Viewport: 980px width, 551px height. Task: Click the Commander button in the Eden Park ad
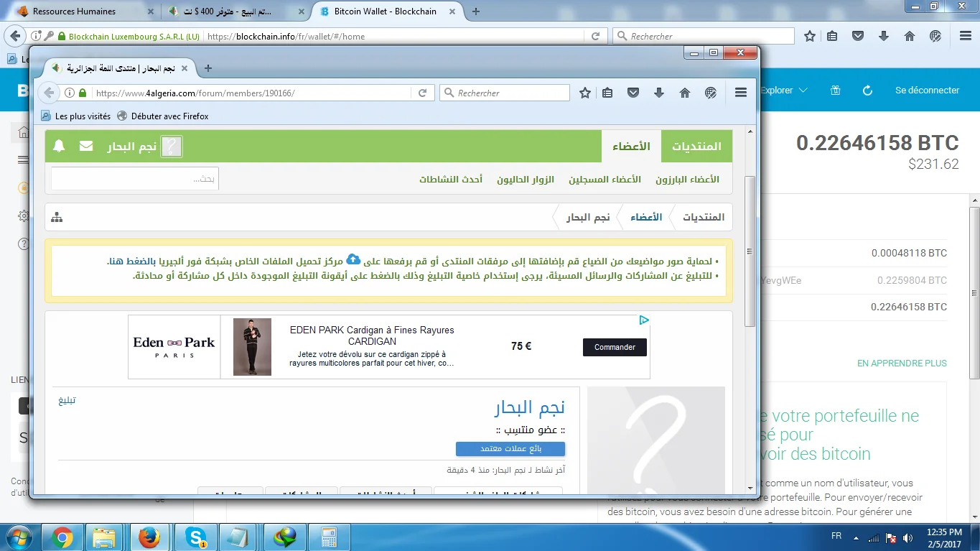click(615, 347)
